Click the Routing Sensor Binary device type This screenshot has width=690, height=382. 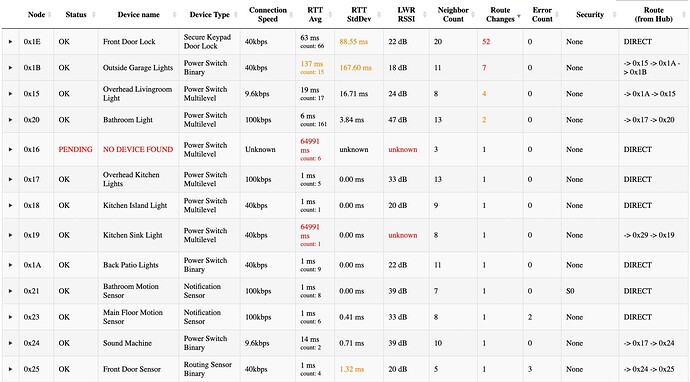click(x=207, y=369)
